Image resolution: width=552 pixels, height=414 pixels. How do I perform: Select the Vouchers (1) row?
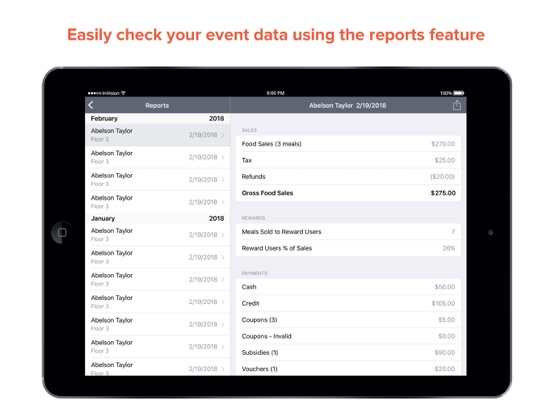click(348, 368)
